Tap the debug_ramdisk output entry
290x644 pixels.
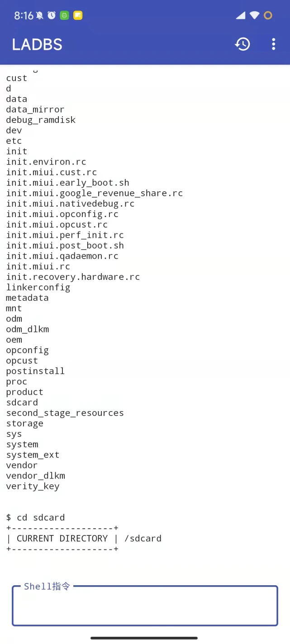[x=41, y=120]
